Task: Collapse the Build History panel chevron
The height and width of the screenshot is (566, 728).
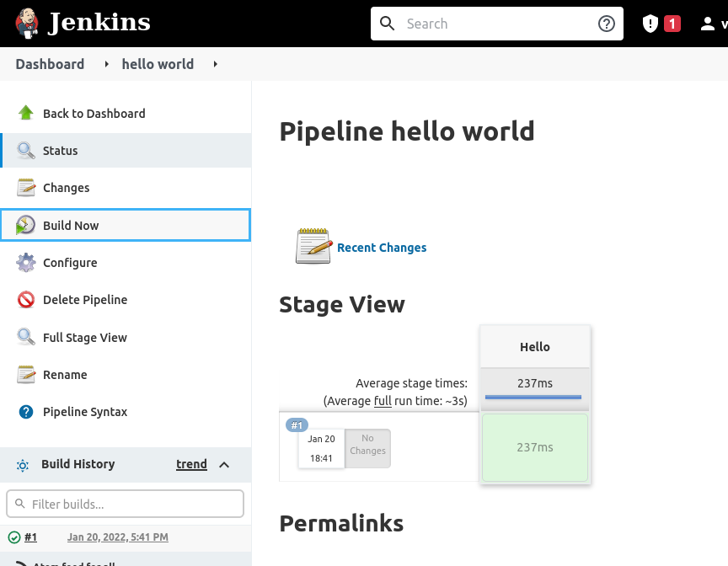Action: (x=224, y=464)
